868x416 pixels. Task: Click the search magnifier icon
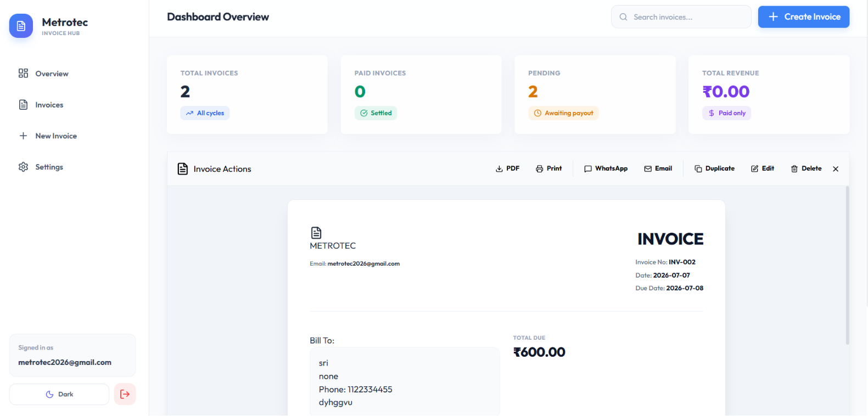click(623, 17)
